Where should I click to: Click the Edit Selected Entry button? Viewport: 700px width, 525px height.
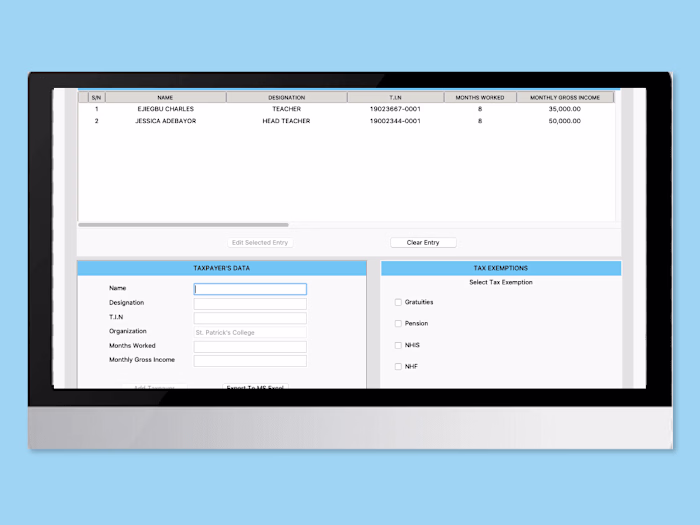point(260,242)
